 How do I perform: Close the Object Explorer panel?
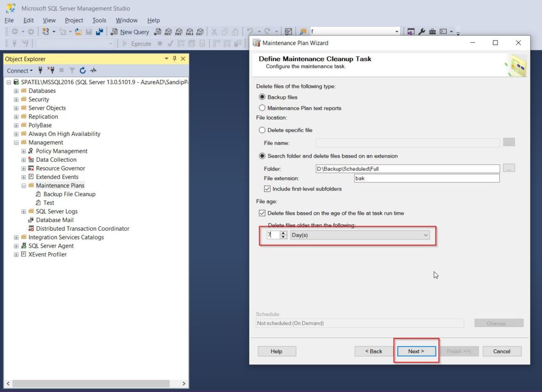[183, 59]
